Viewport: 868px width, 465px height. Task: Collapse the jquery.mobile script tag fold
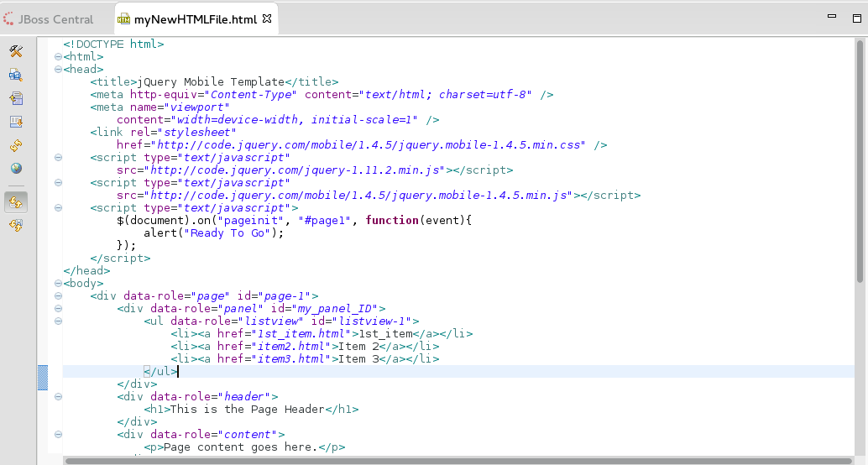(58, 183)
